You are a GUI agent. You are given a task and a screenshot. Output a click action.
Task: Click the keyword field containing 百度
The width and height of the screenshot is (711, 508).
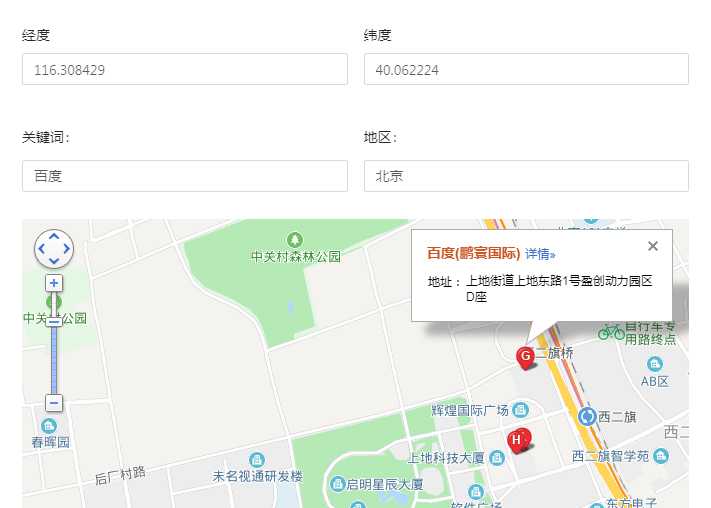click(x=185, y=176)
